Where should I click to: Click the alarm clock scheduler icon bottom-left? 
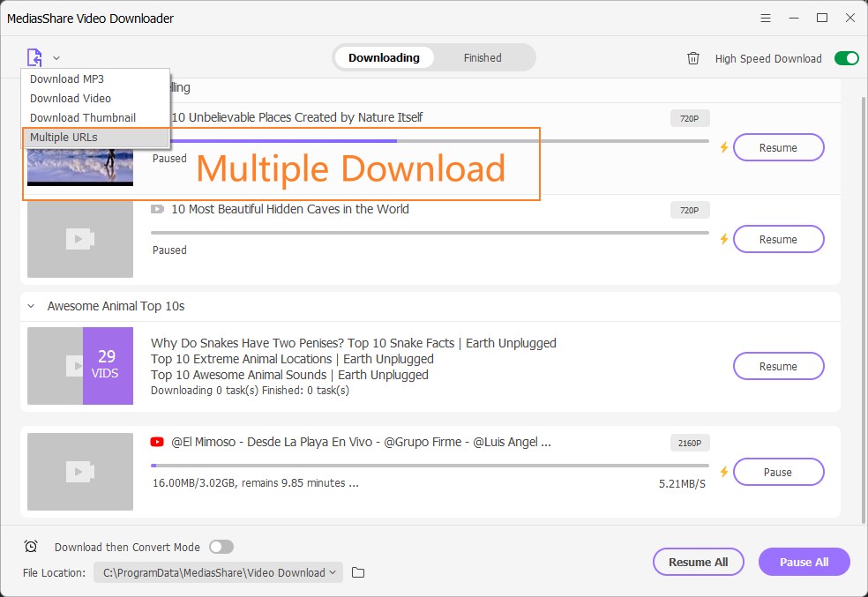click(32, 546)
